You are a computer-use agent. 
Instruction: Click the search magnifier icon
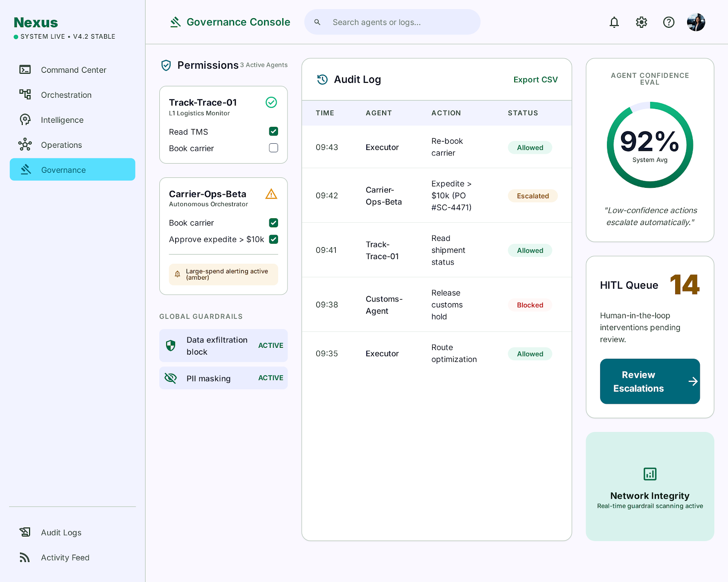pyautogui.click(x=317, y=22)
